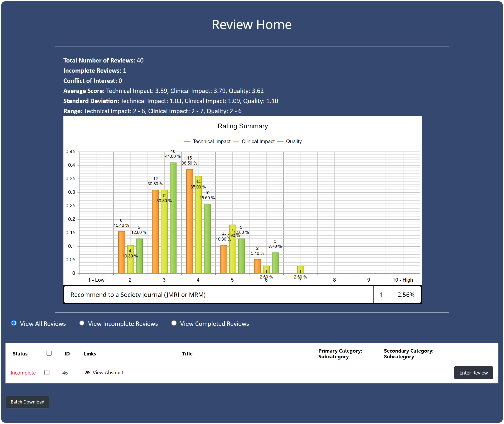504x424 pixels.
Task: Check the checkbox for abstract ID 46
Action: 47,373
